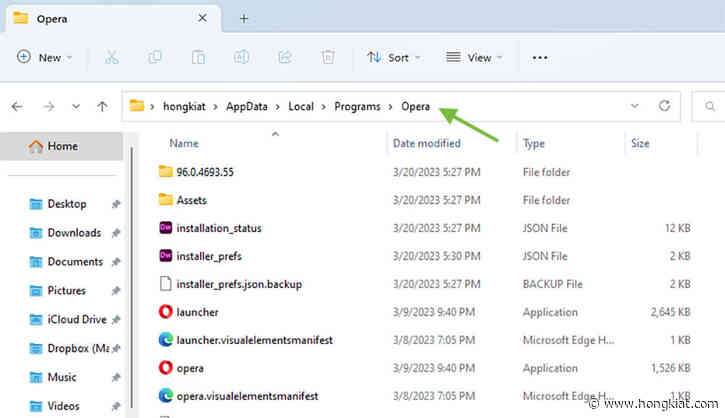Click pin icon next to Downloads
725x418 pixels.
point(116,233)
